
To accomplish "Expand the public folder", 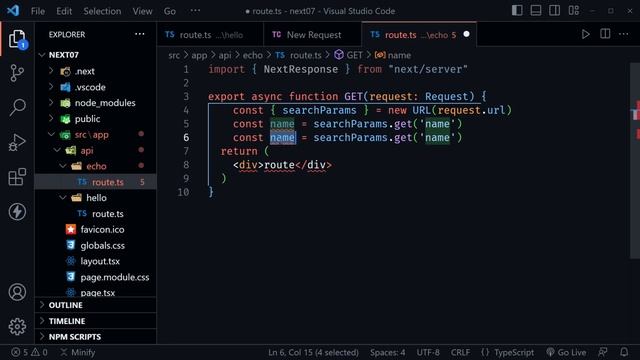I will [x=96, y=119].
